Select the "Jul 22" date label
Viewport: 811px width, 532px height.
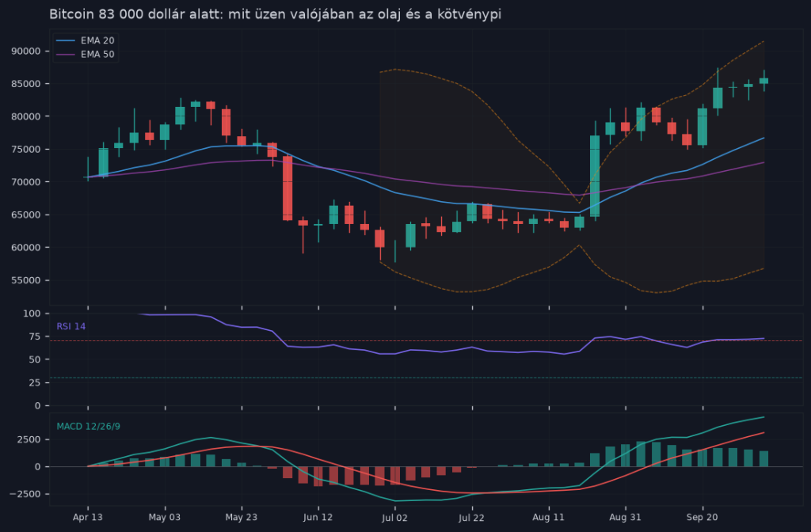tap(472, 517)
